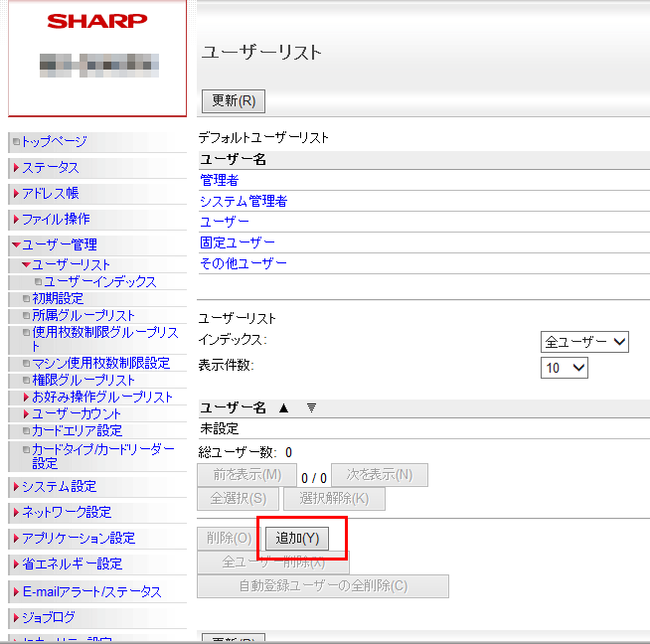Expand the システム設定 menu section
The height and width of the screenshot is (644, 650).
pyautogui.click(x=59, y=487)
